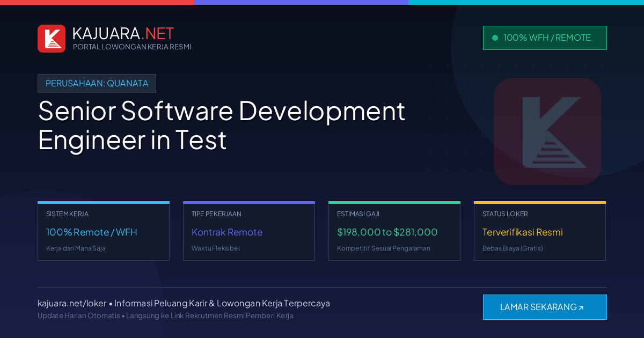This screenshot has width=644, height=338.
Task: Click the KAJUARA.NET brand name
Action: (123, 33)
